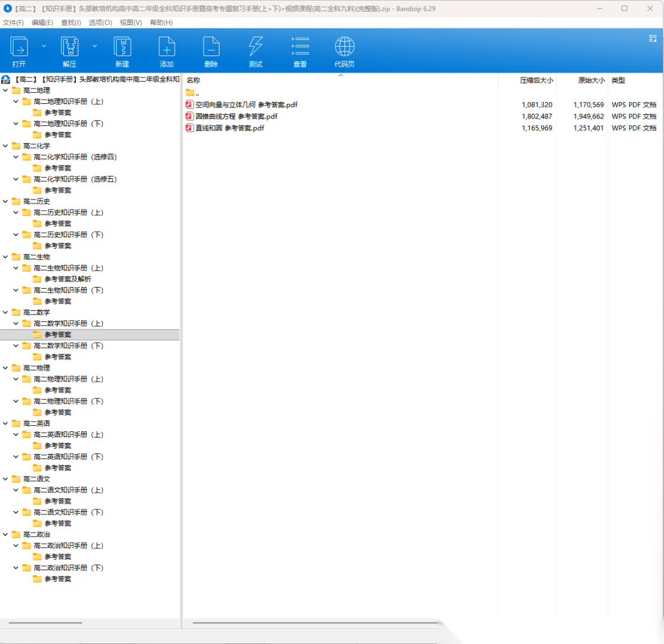664x644 pixels.
Task: Click the 代码页 (Code page) globe icon
Action: pos(344,47)
